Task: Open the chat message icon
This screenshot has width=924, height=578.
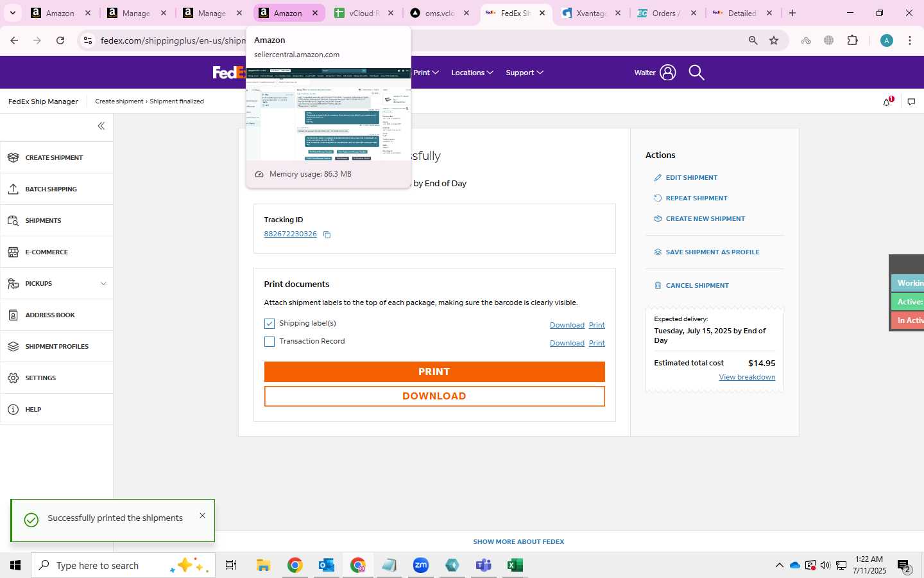Action: (x=911, y=101)
